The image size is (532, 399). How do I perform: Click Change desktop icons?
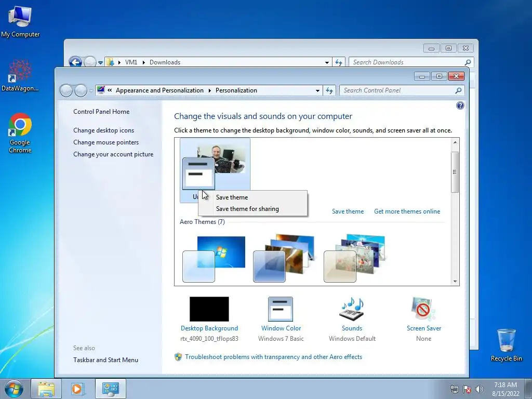103,130
